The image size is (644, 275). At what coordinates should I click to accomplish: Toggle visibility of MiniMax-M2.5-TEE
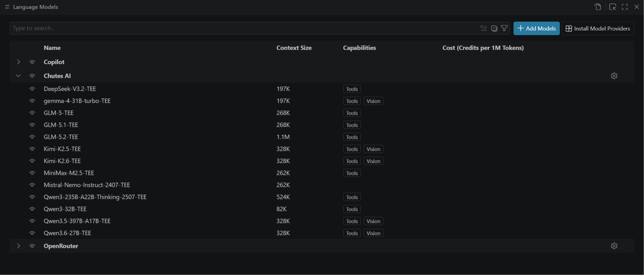(32, 173)
